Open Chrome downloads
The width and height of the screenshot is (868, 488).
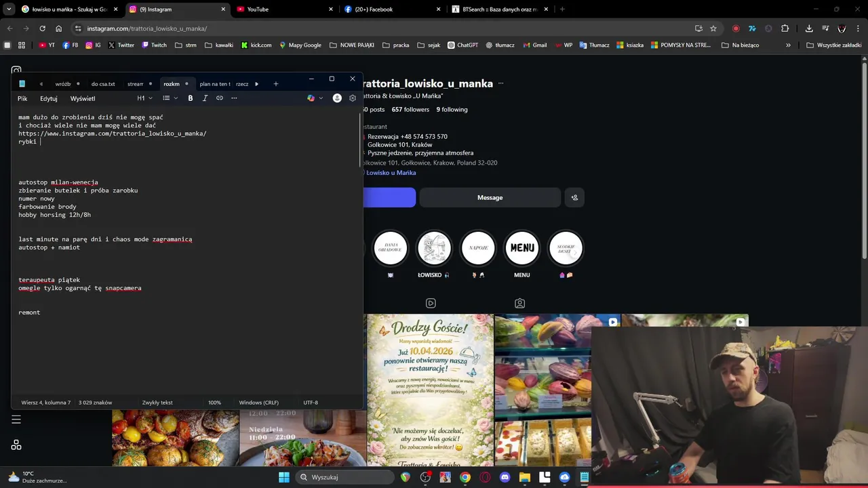pos(809,28)
